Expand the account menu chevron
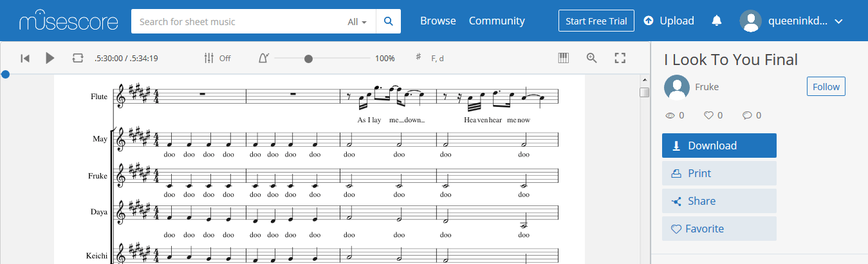 pyautogui.click(x=838, y=21)
